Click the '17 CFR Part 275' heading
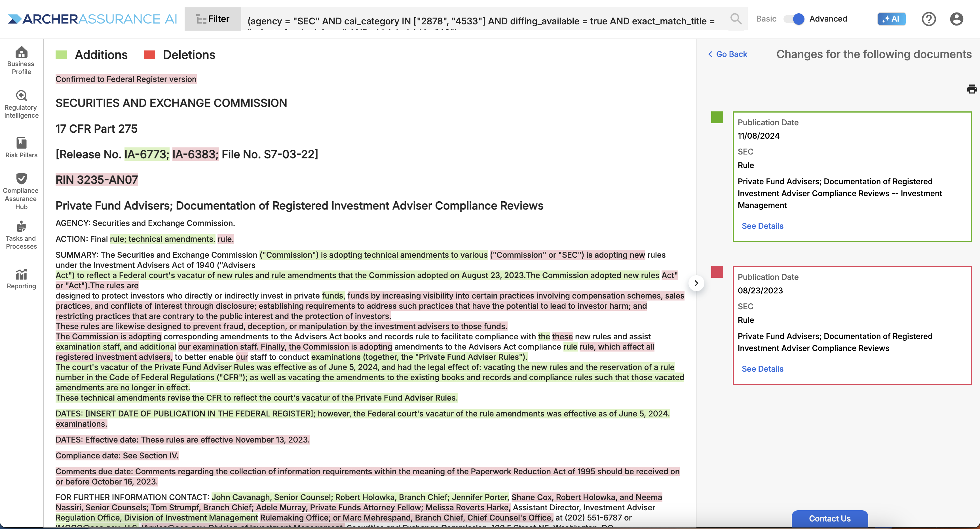The height and width of the screenshot is (529, 980). point(96,128)
